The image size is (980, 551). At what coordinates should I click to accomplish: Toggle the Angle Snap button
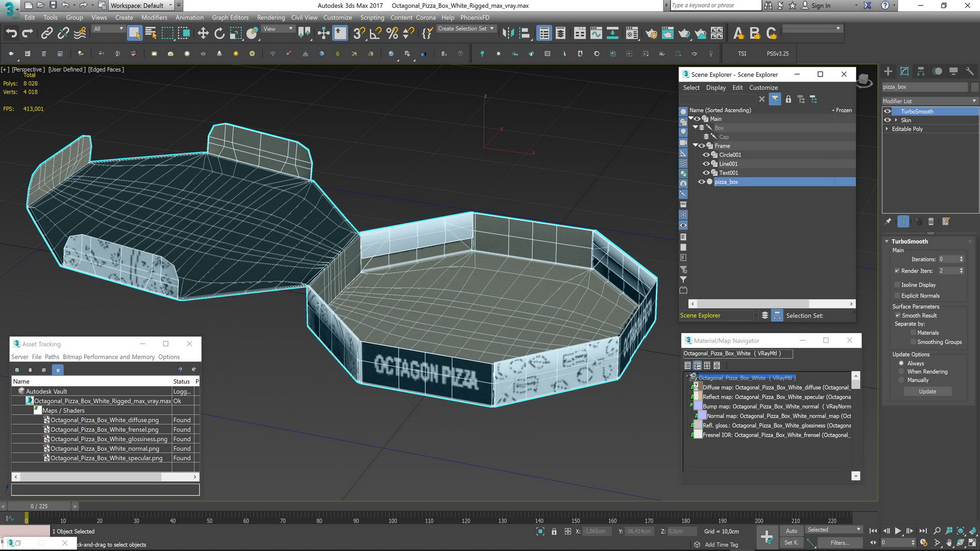[x=376, y=33]
